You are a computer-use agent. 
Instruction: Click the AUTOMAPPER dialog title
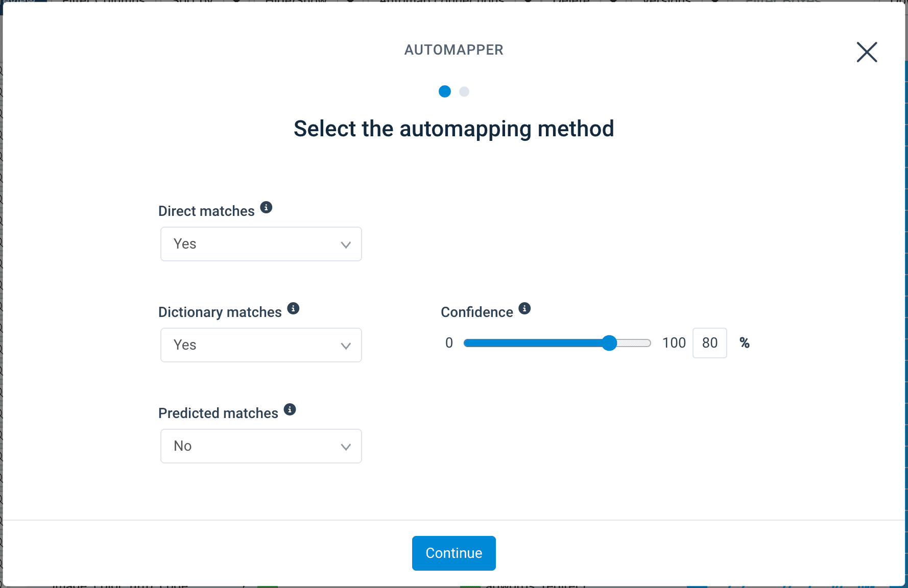pos(453,50)
